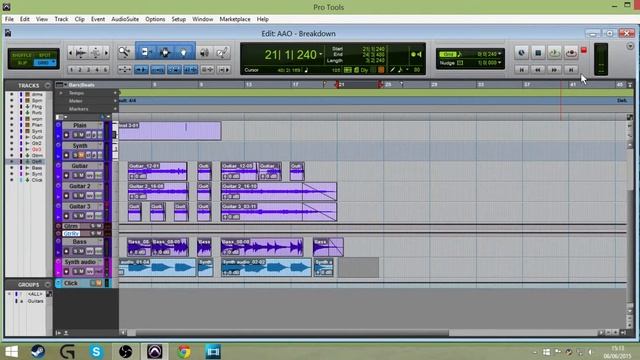Screen dimensions: 640x360
Task: Toggle visibility dot for Click in track list
Action: point(11,180)
